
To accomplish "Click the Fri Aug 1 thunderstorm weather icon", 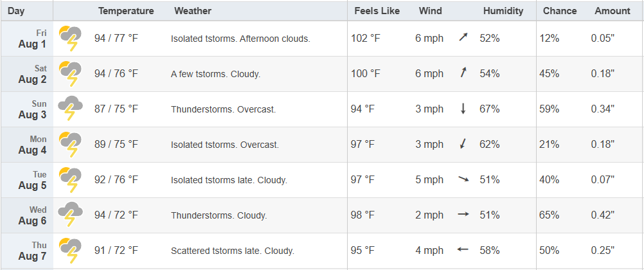I will click(x=70, y=38).
